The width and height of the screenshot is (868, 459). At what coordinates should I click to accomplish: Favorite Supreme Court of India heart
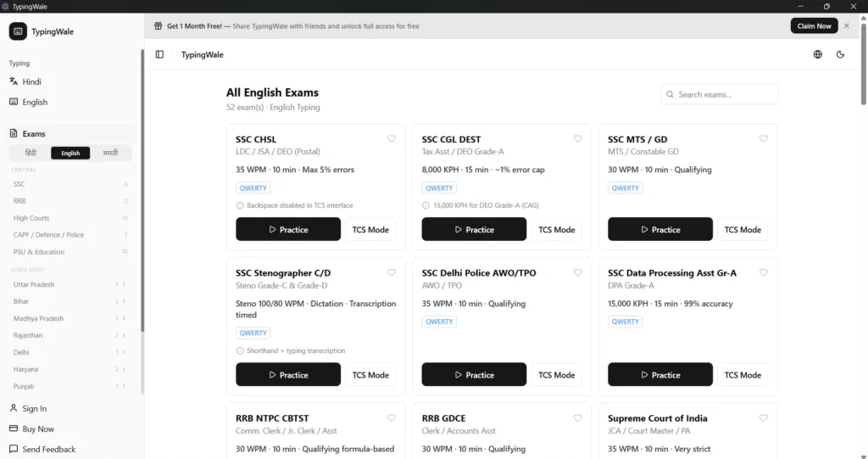pos(764,418)
